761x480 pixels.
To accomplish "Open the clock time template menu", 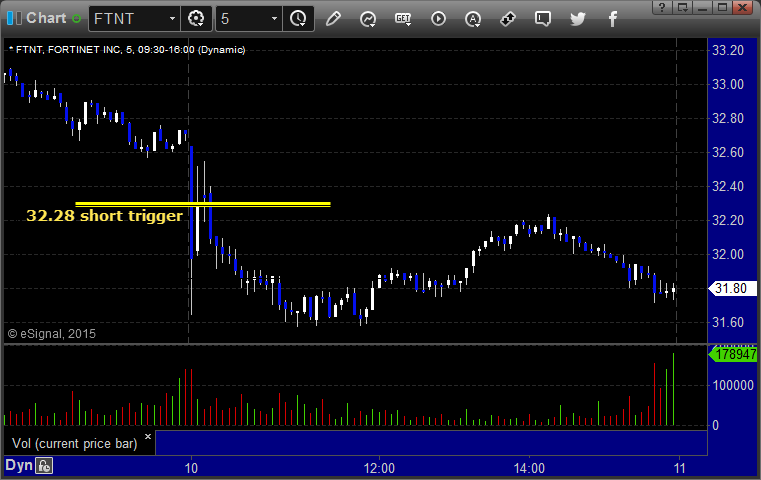I will click(x=298, y=19).
